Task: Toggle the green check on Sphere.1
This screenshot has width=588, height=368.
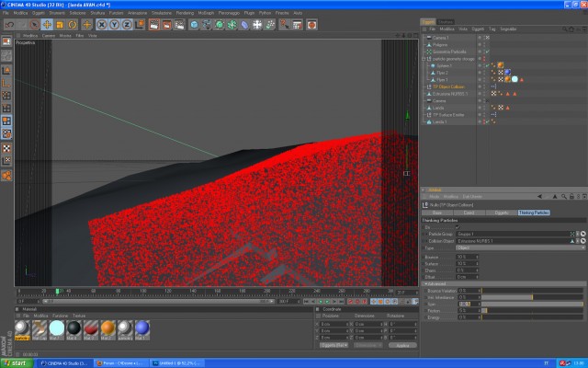Action: (x=488, y=65)
